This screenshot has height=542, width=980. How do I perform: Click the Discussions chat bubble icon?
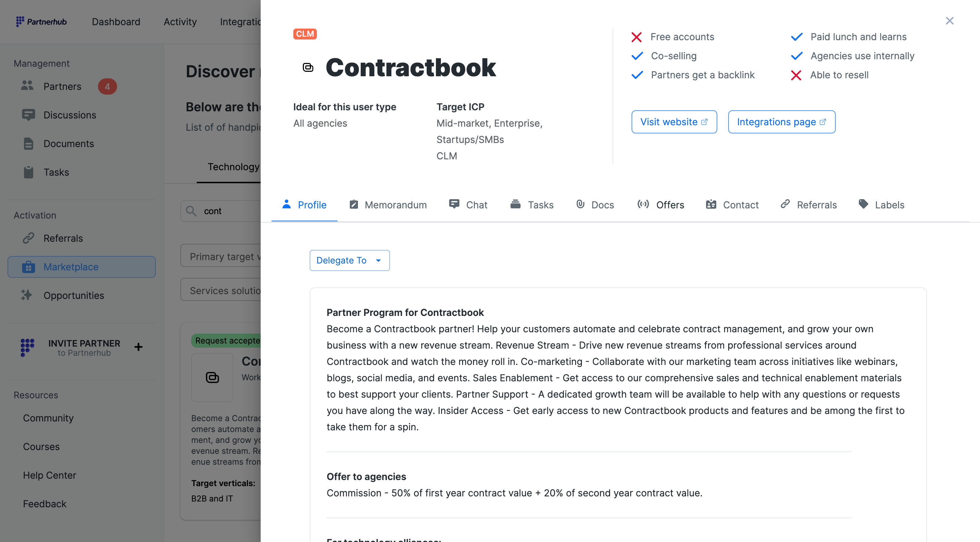28,115
